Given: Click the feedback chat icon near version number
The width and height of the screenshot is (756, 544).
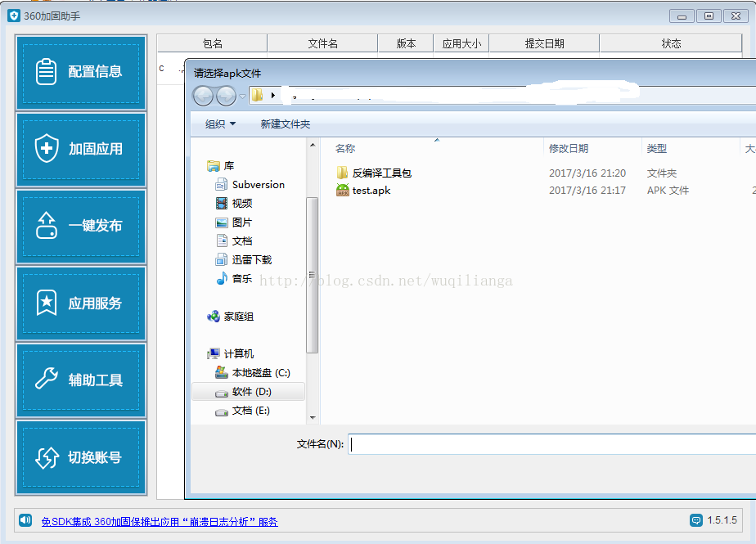Looking at the screenshot, I should click(695, 520).
